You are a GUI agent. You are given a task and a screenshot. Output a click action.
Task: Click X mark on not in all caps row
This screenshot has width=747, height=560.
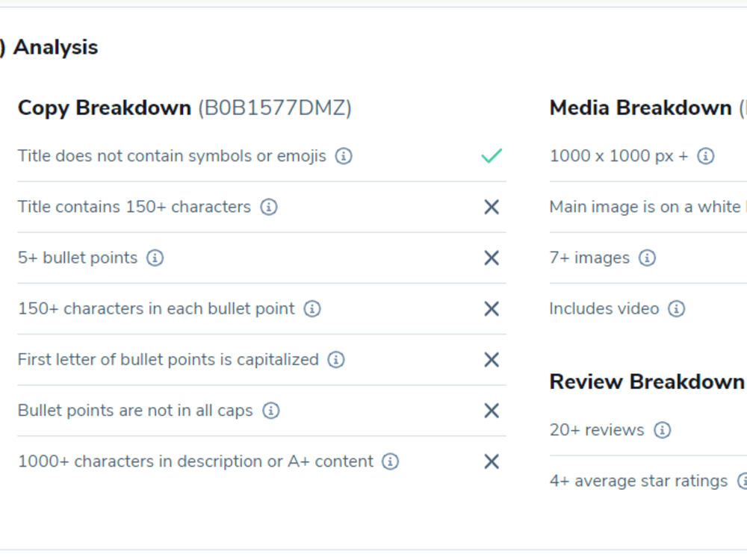492,411
